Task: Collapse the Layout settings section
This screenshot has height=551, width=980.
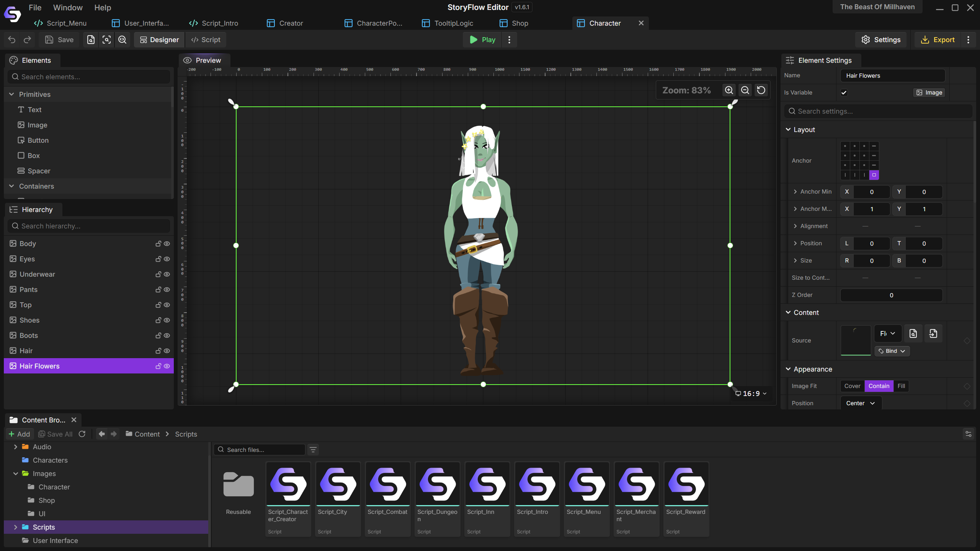Action: pyautogui.click(x=788, y=129)
